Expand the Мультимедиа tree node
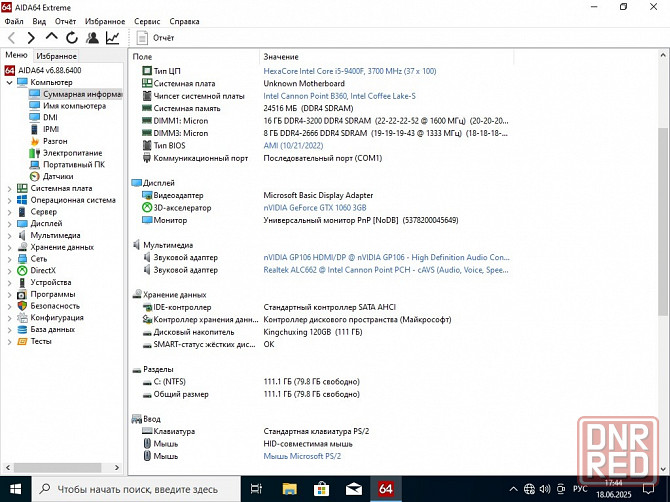 pyautogui.click(x=9, y=235)
